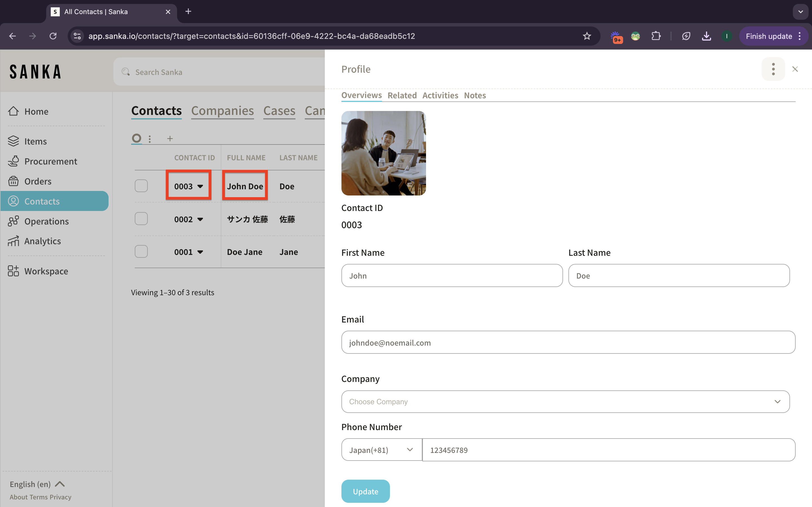Click the Privacy link in footer

pyautogui.click(x=60, y=497)
